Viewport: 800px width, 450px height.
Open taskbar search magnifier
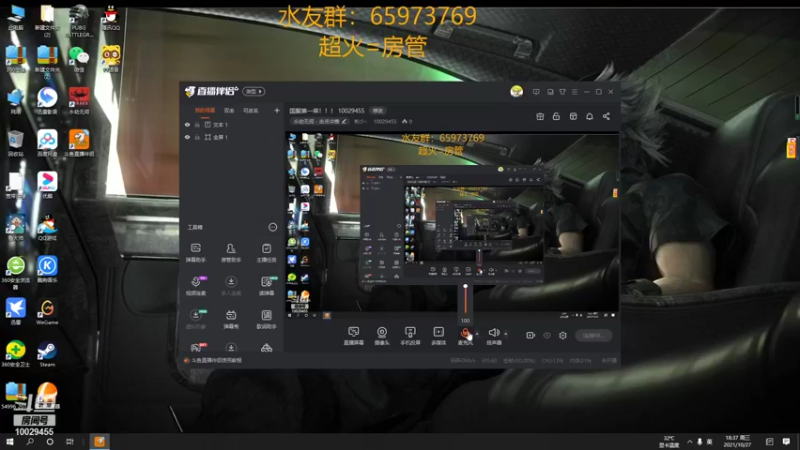[x=30, y=441]
